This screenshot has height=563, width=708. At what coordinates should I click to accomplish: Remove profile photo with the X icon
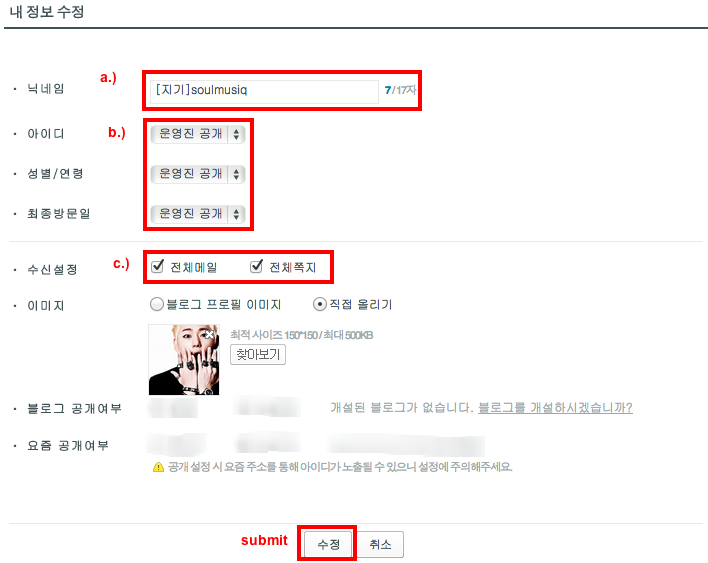click(x=210, y=335)
